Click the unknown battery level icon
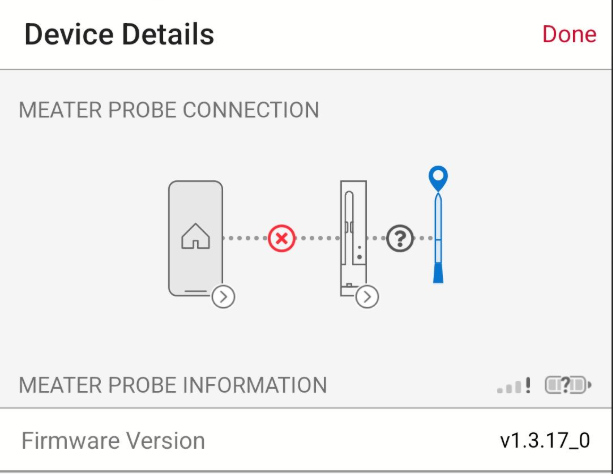 [x=568, y=385]
